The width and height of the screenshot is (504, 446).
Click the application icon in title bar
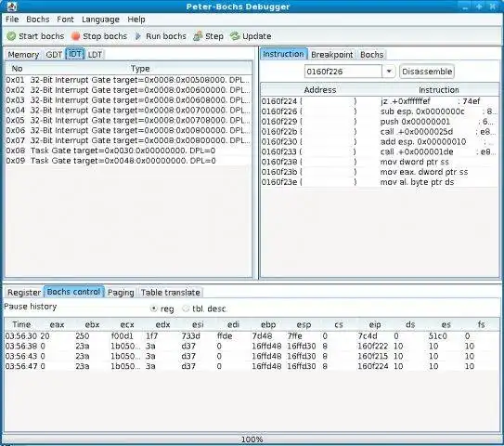click(x=11, y=7)
